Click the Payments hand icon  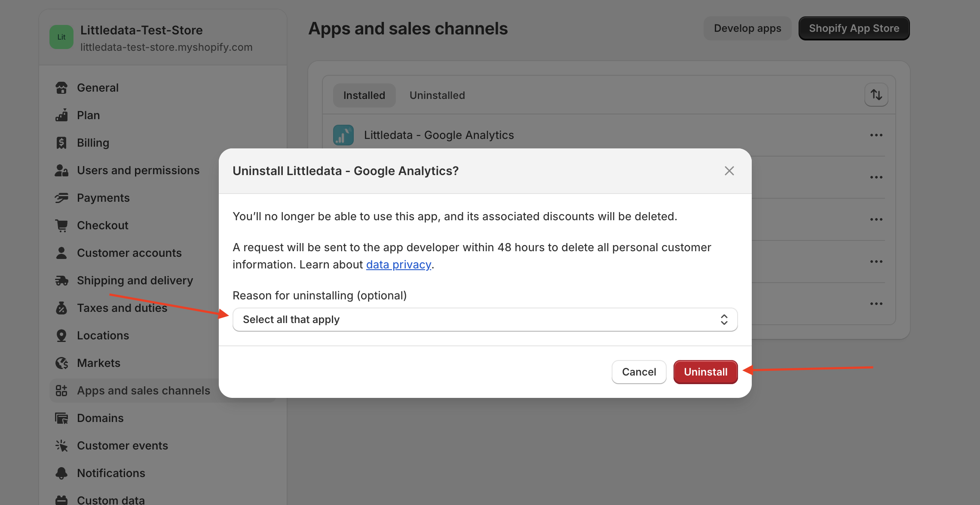coord(61,198)
